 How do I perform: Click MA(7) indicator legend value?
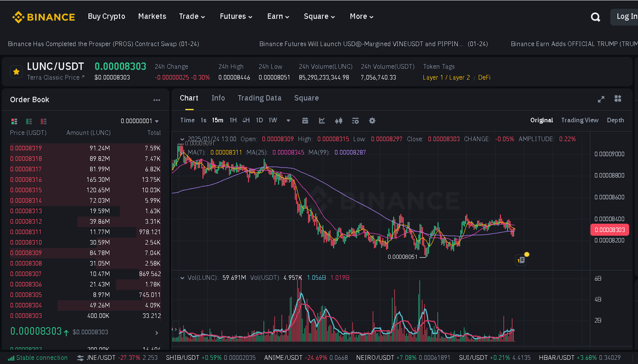pyautogui.click(x=226, y=153)
